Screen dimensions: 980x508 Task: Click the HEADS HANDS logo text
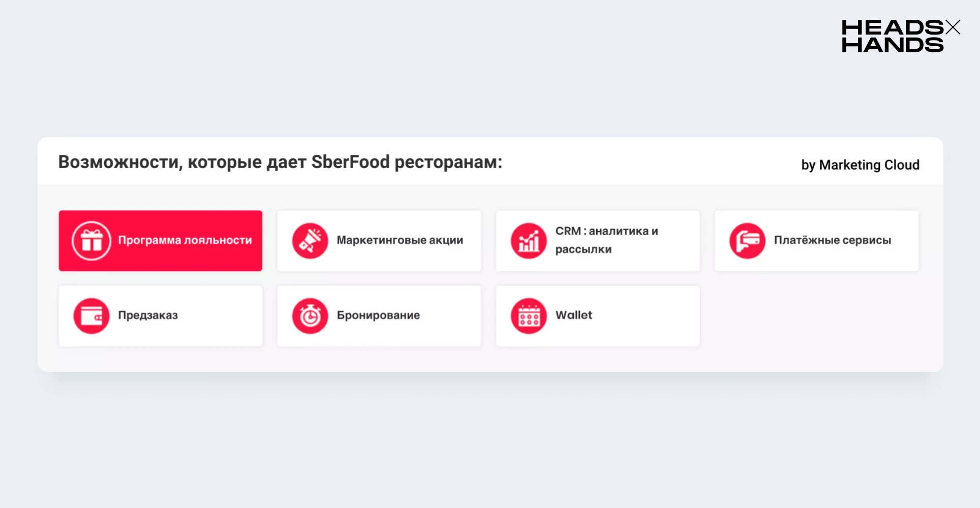pos(893,36)
